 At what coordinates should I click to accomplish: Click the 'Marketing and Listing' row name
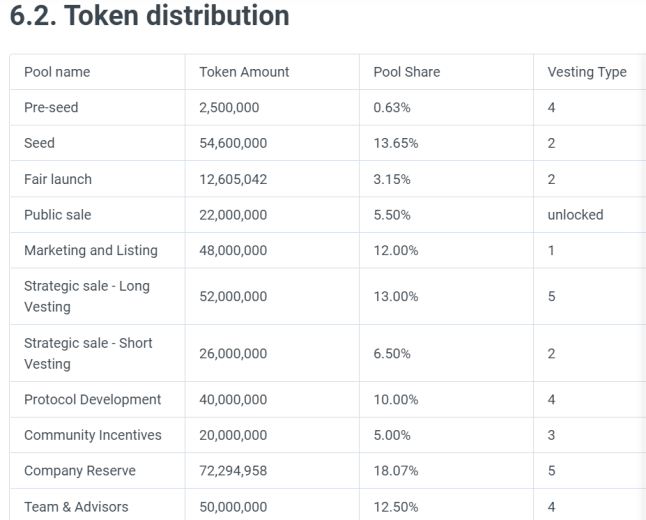[91, 251]
